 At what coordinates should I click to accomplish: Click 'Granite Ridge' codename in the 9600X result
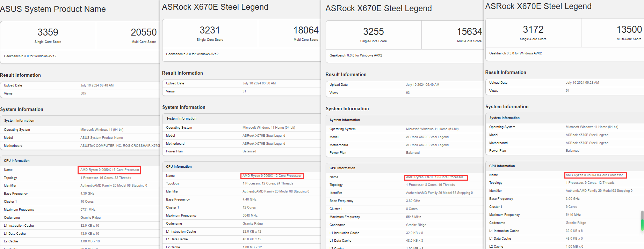(576, 223)
